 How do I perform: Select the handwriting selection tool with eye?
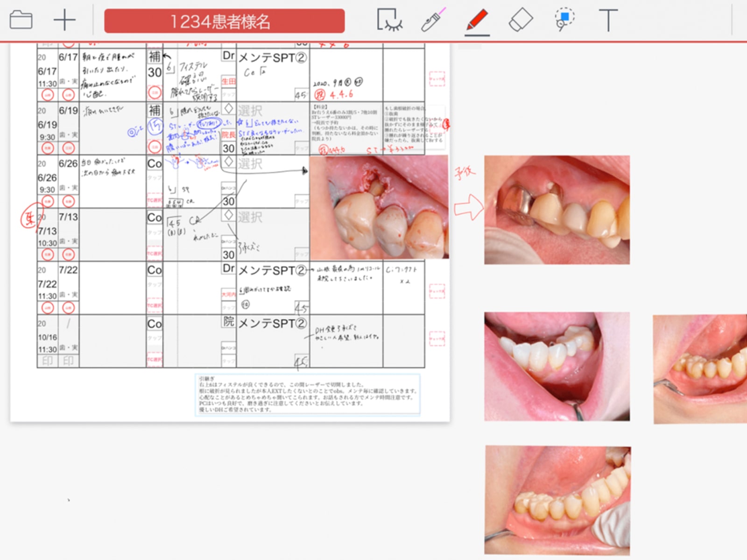389,21
